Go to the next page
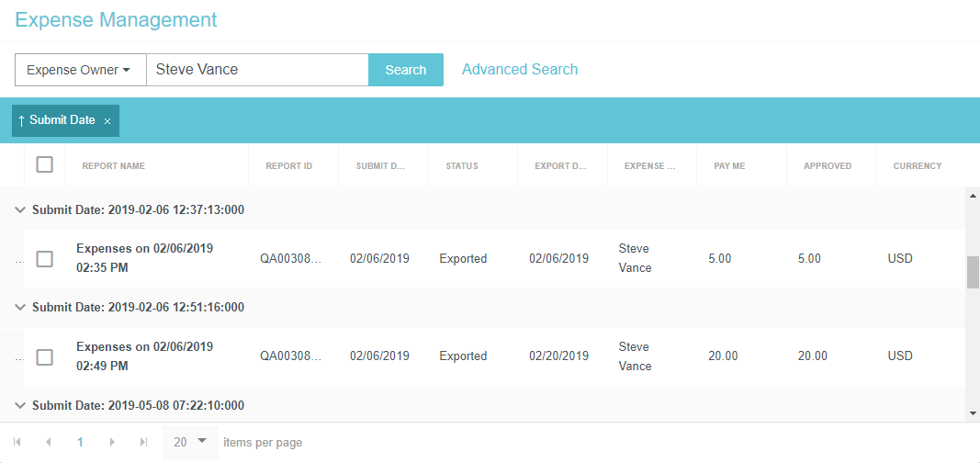980x463 pixels. point(112,442)
